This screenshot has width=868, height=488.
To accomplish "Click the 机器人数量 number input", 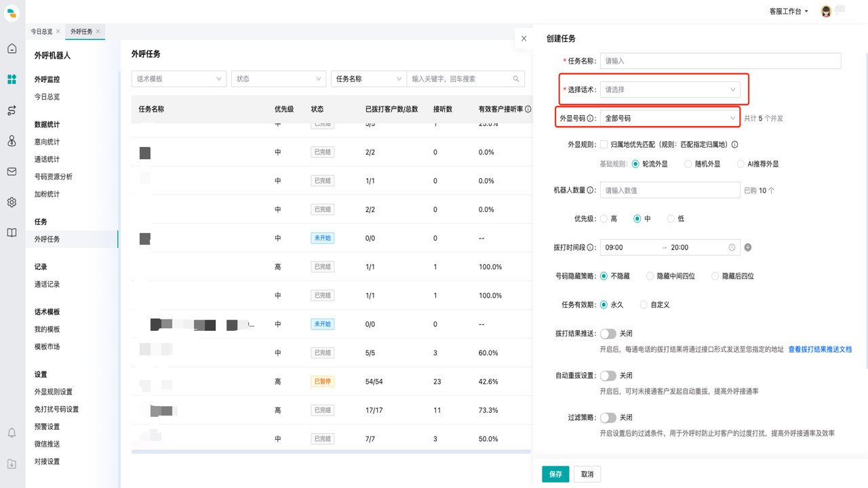I will tap(670, 190).
